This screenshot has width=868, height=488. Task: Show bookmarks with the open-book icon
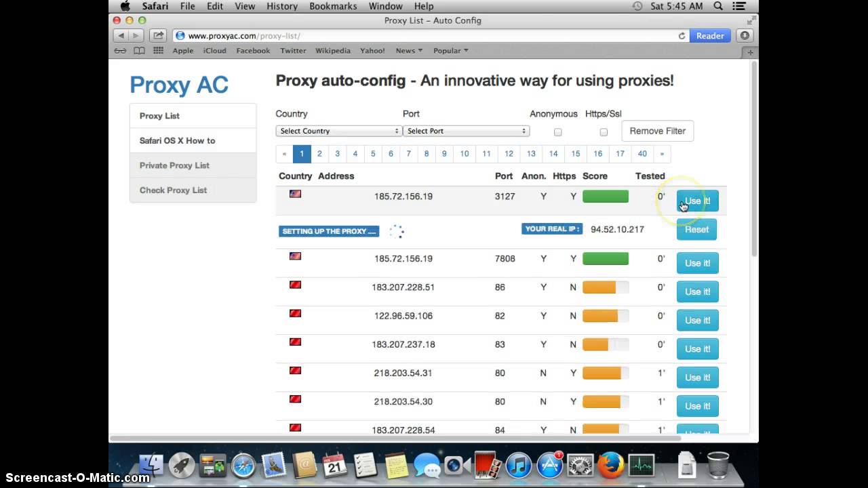pyautogui.click(x=139, y=51)
